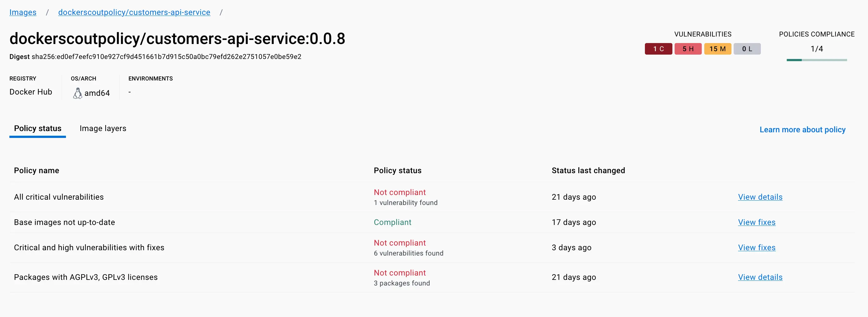Open the Images breadcrumb link
The image size is (868, 317).
23,12
